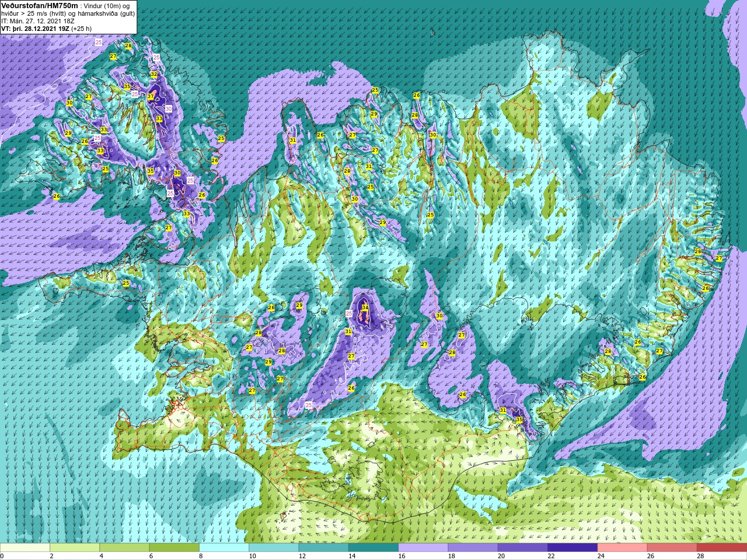Select the 'VT: þri. 28.12.2021 19Z (+25 h)' line
The width and height of the screenshot is (747, 560).
click(x=46, y=29)
